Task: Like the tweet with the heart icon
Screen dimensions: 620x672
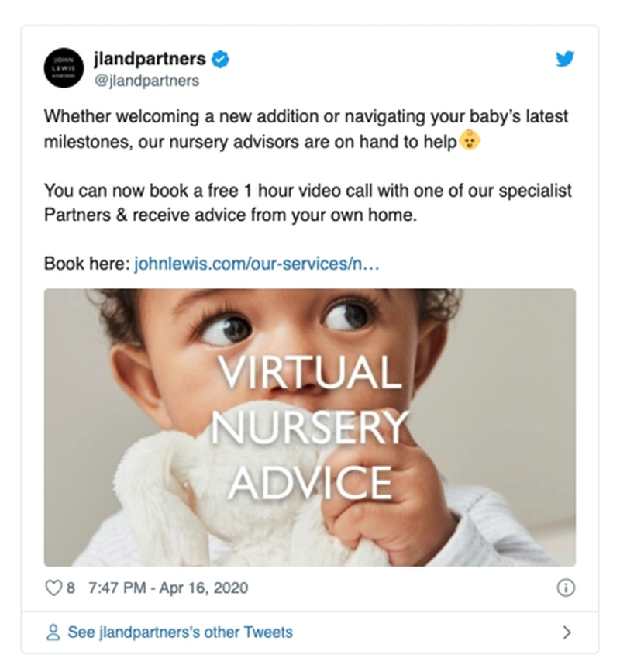Action: (53, 588)
